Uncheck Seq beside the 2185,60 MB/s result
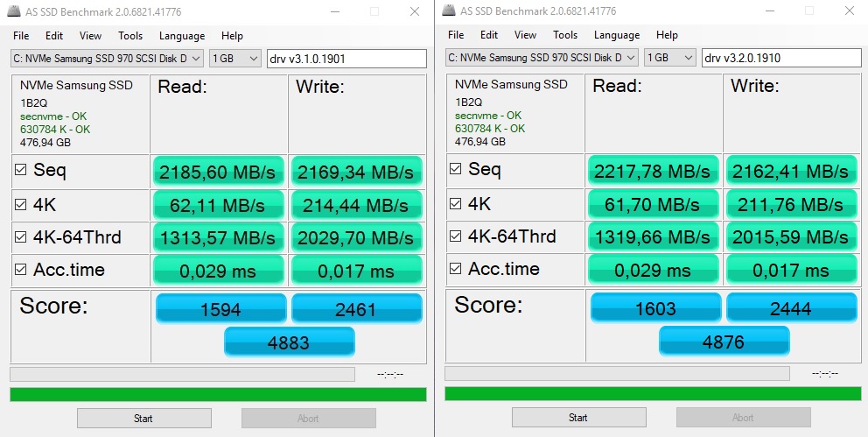Viewport: 868px width, 437px height. click(20, 170)
